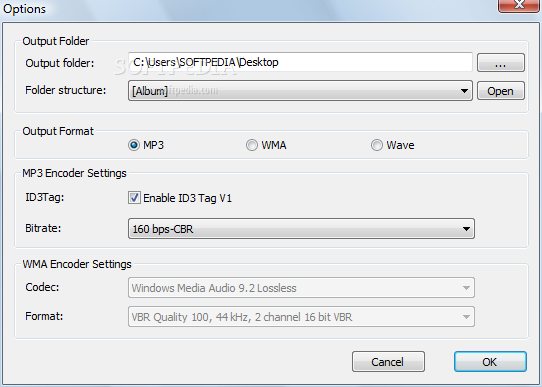Click the VBR Quality 100 format field
The width and height of the screenshot is (542, 387).
click(301, 317)
